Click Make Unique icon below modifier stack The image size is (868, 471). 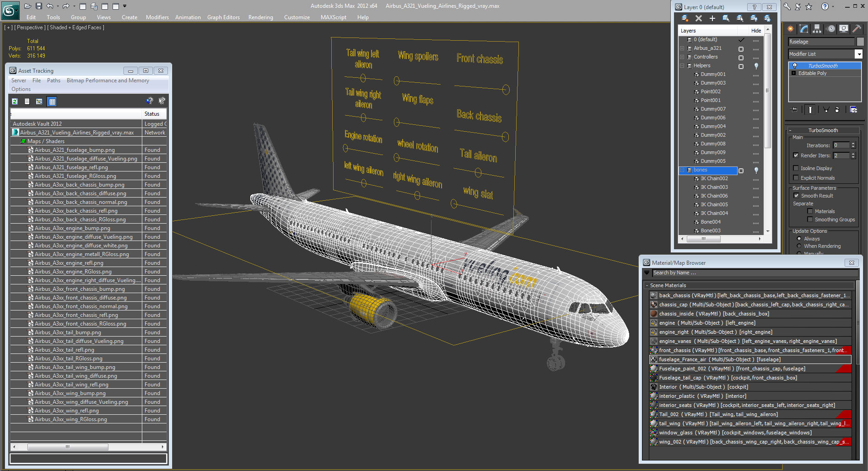click(x=826, y=110)
